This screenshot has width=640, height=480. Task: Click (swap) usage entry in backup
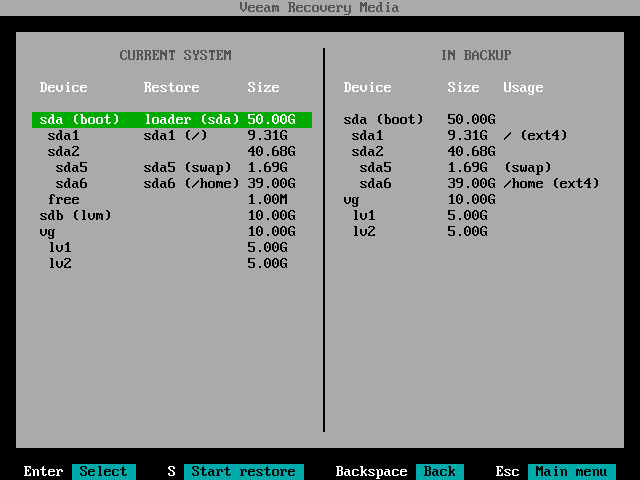(x=528, y=167)
